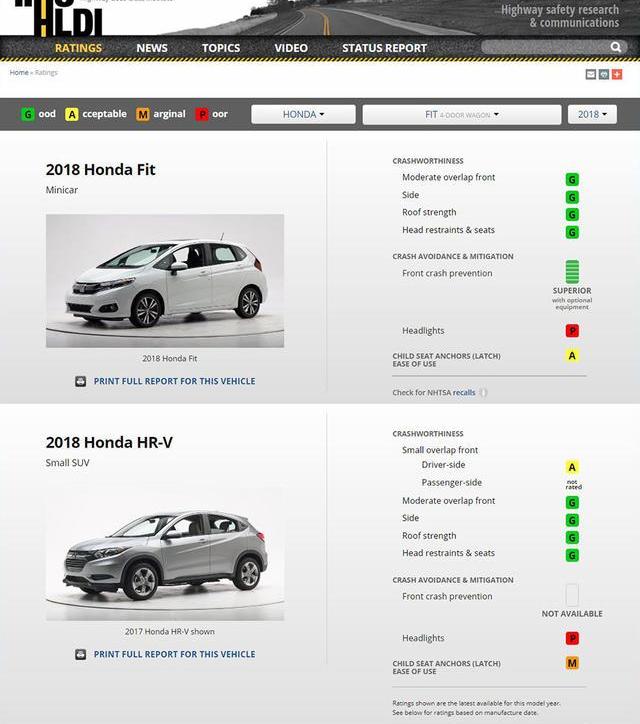Click the green Good legend badge
640x724 pixels.
coord(28,114)
